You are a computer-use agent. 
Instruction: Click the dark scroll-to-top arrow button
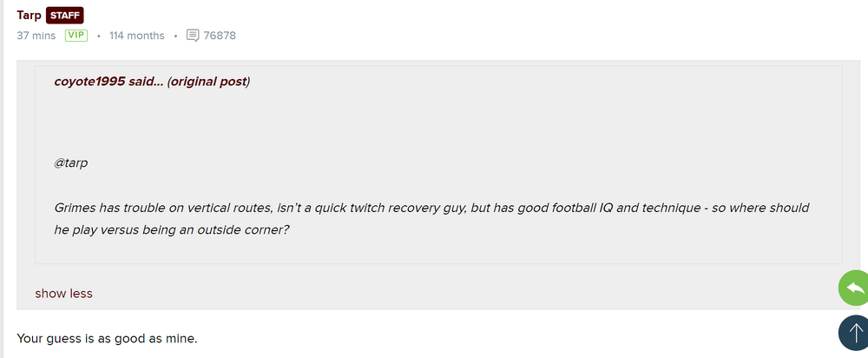[854, 332]
